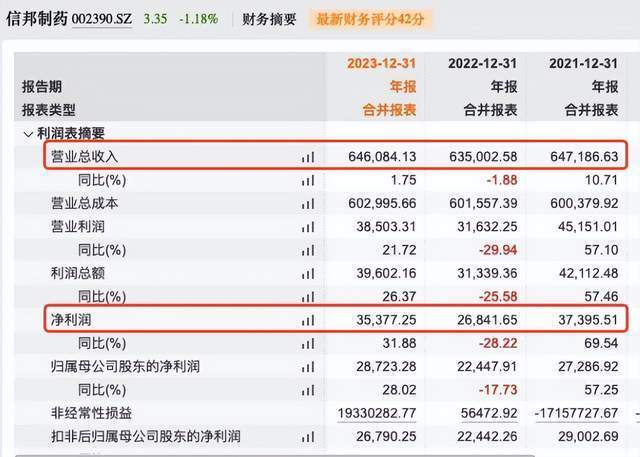Select the 2023-12-31 report column header
This screenshot has width=640, height=457.
[x=381, y=64]
